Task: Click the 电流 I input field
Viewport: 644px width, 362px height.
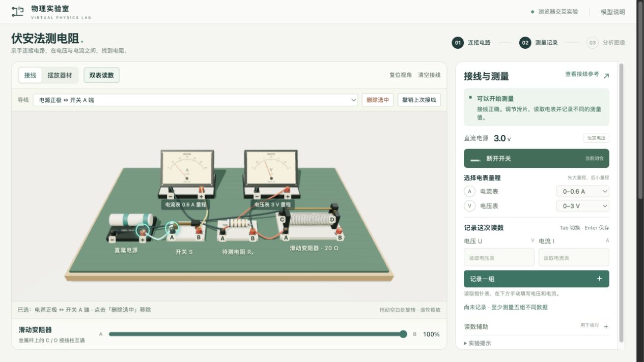Action: tap(574, 258)
